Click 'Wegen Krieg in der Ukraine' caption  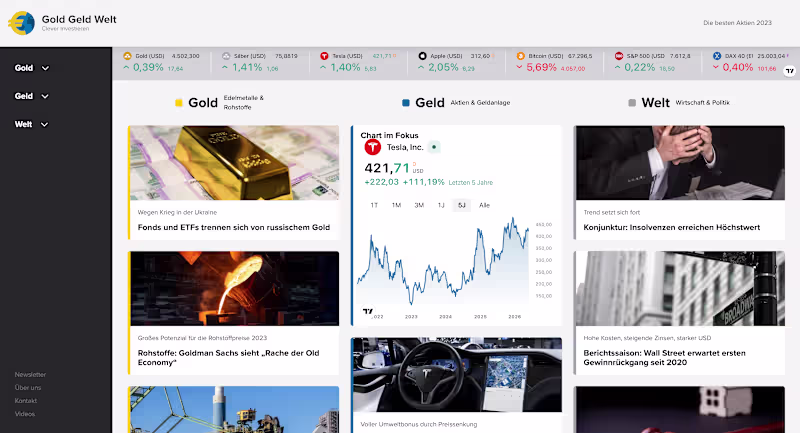tap(177, 212)
